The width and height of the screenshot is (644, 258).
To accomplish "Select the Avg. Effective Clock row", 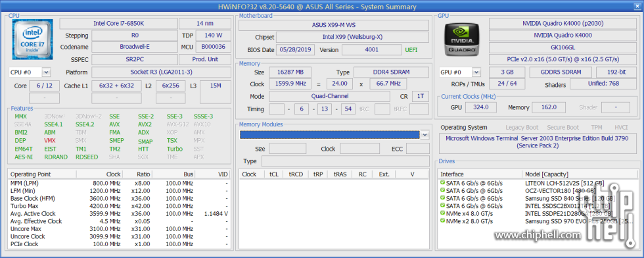I will [119, 221].
